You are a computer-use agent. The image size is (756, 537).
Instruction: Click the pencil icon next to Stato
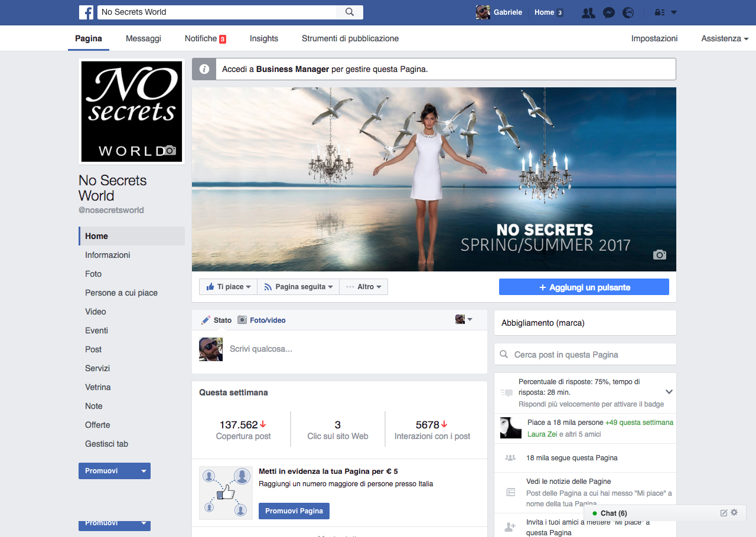(x=206, y=320)
